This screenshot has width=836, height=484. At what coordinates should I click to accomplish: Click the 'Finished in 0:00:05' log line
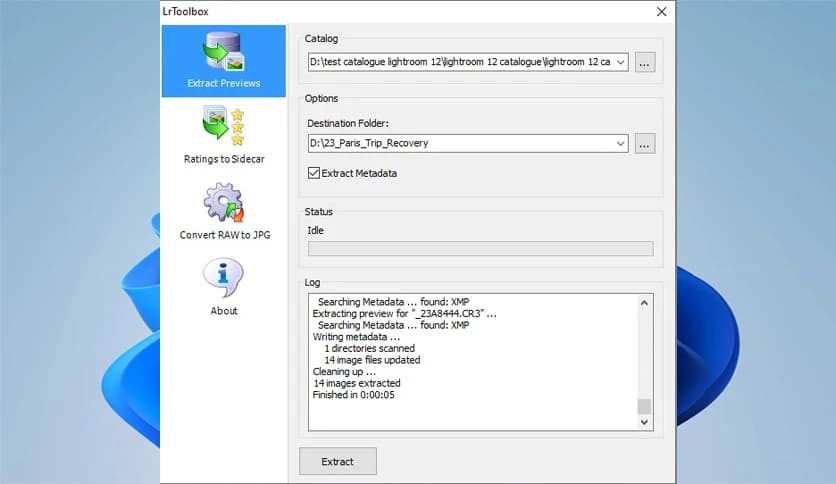pyautogui.click(x=356, y=395)
